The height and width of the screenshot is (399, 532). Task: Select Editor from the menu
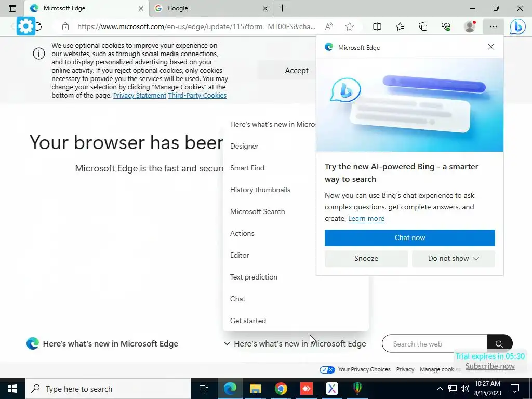pos(240,255)
